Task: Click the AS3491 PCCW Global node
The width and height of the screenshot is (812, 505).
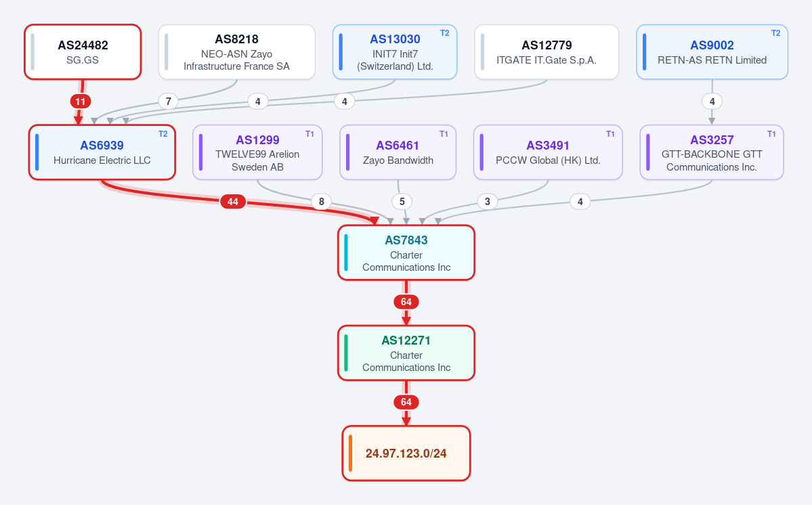Action: (x=548, y=152)
